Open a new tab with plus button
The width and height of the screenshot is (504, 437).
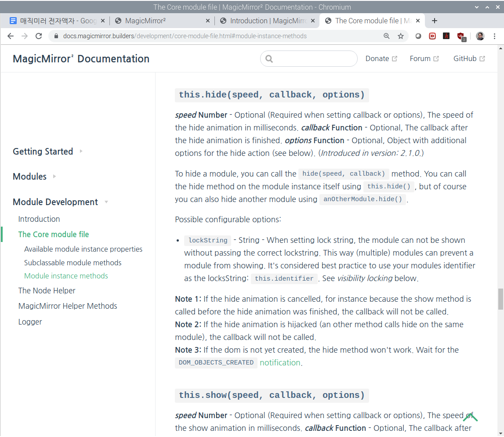[434, 21]
